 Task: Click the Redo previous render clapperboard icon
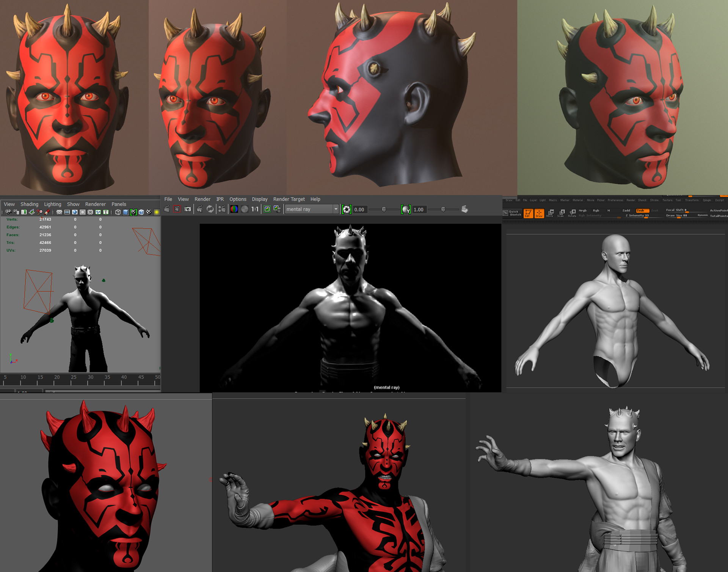[x=167, y=209]
